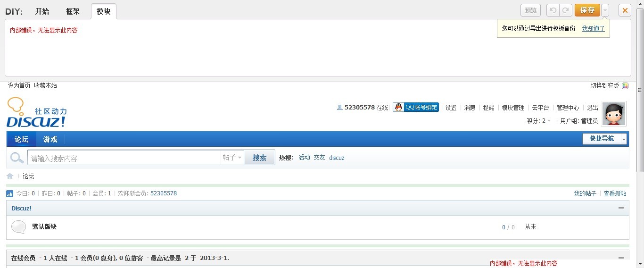Screen dimensions: 644x268
Task: Click the undo arrow icon
Action: click(x=553, y=10)
